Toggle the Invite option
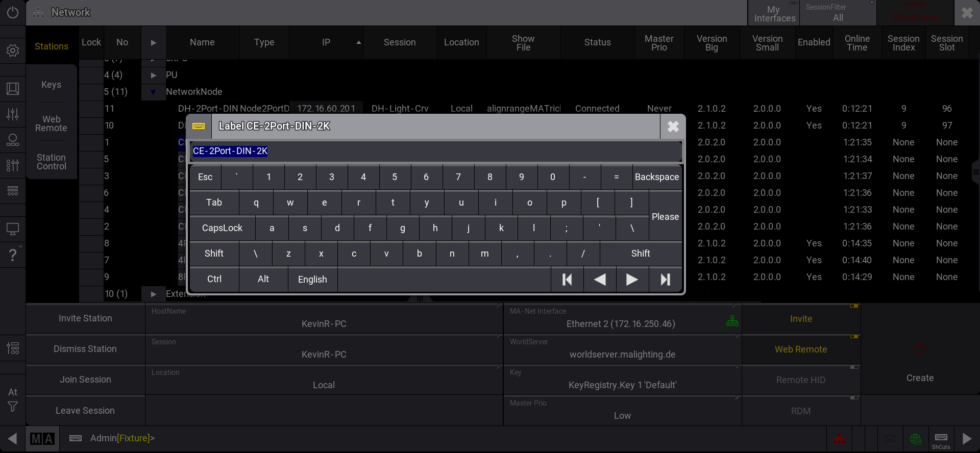Viewport: 980px width, 453px height. point(800,319)
